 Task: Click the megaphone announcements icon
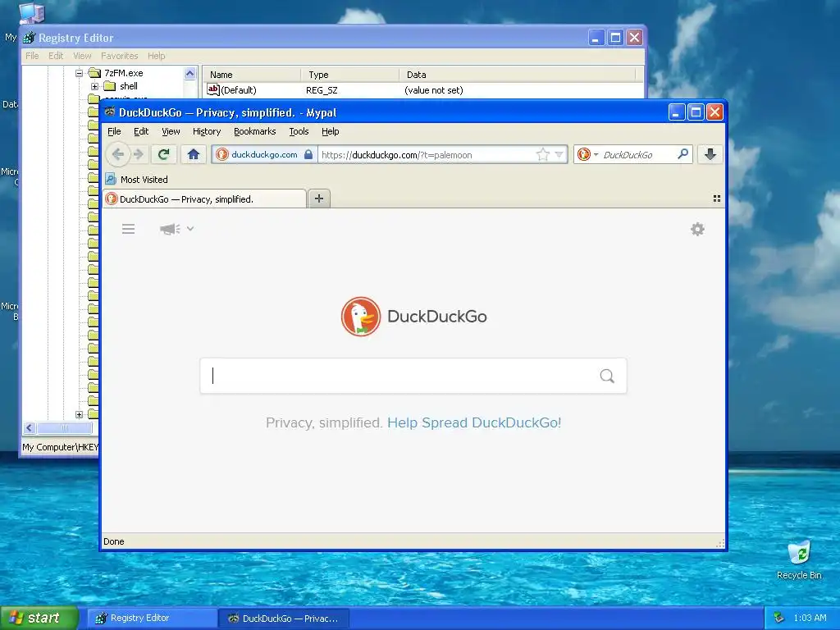[x=170, y=229]
